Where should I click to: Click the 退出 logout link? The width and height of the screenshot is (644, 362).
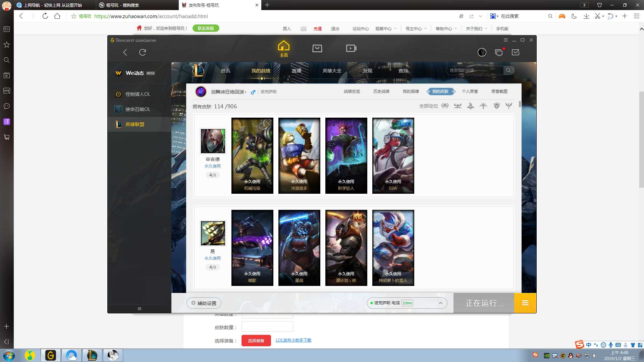pyautogui.click(x=335, y=28)
